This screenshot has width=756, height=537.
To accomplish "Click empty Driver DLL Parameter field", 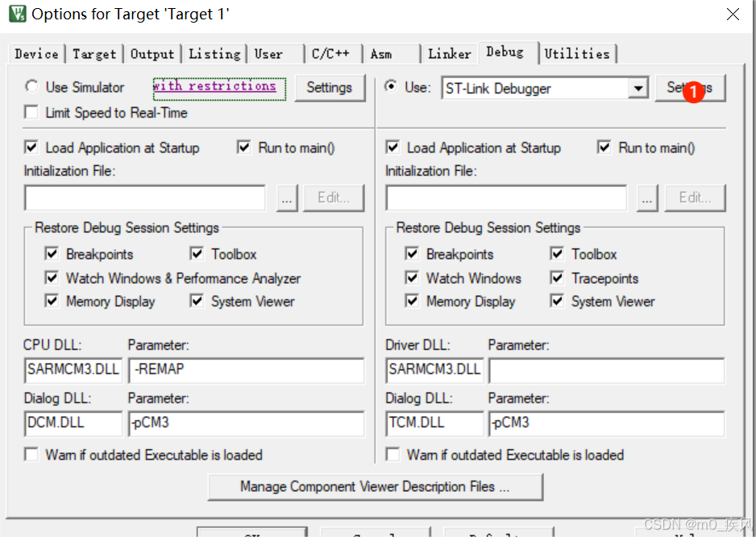I will pos(607,370).
